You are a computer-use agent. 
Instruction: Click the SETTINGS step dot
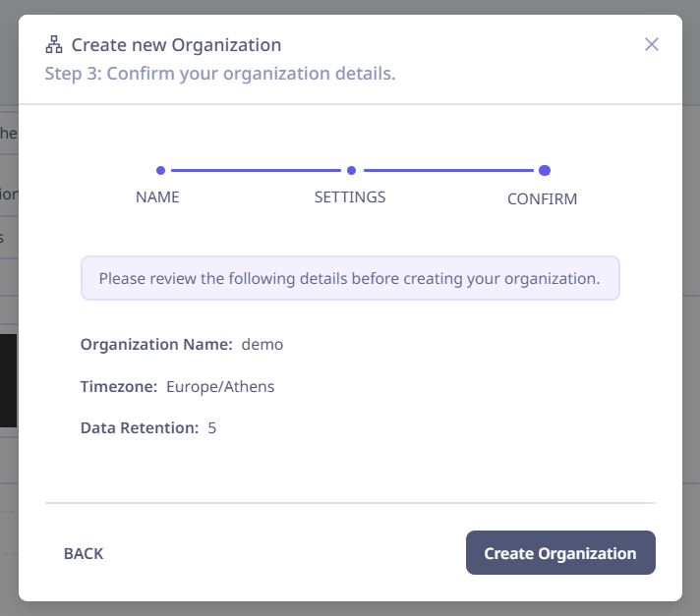click(x=351, y=170)
